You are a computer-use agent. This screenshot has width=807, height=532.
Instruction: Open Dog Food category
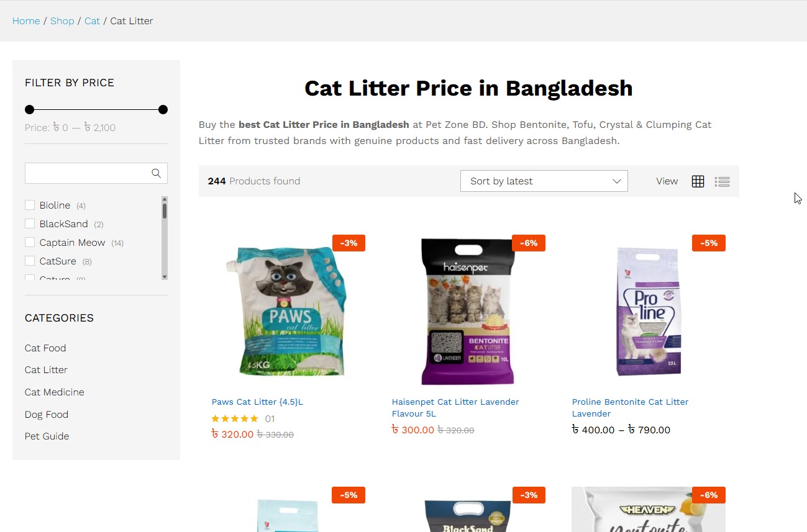pos(47,415)
